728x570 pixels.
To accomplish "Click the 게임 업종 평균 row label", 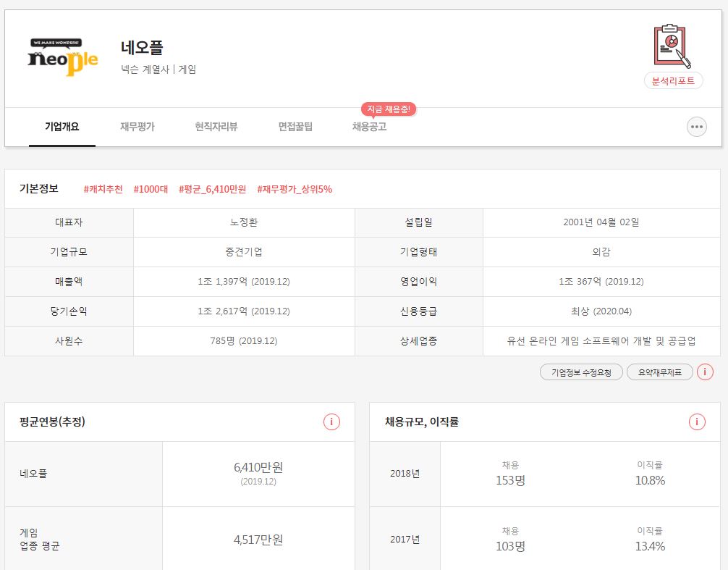I will (40, 540).
